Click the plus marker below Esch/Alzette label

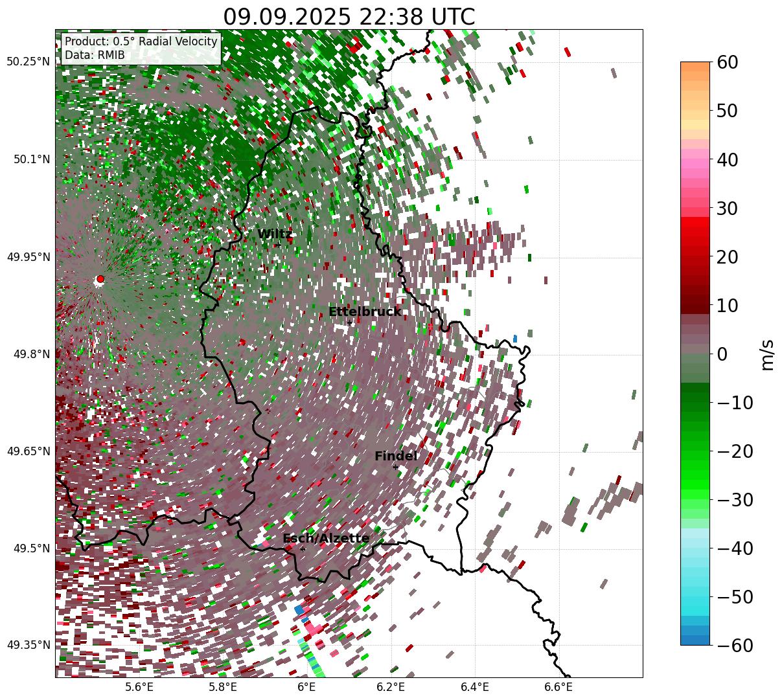click(x=303, y=549)
